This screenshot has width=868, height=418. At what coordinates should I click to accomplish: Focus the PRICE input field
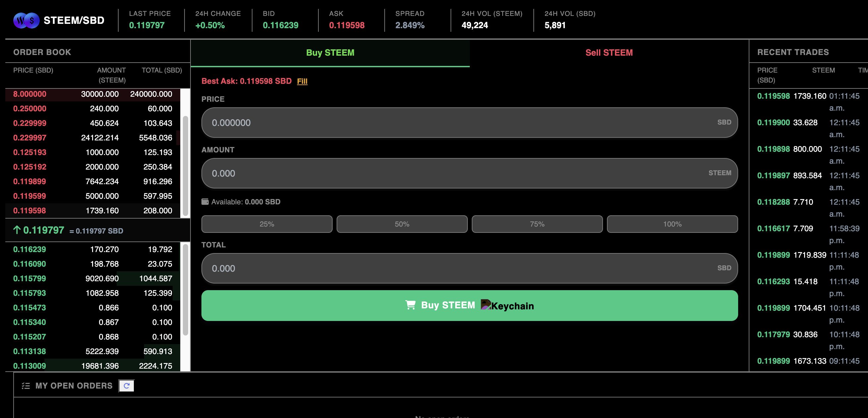(469, 123)
